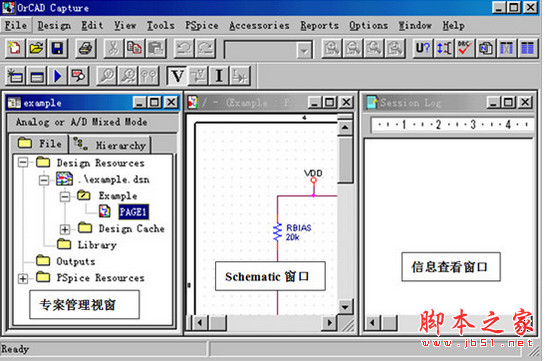Maximize the Session Log window
This screenshot has height=361, width=545.
pos(509,102)
